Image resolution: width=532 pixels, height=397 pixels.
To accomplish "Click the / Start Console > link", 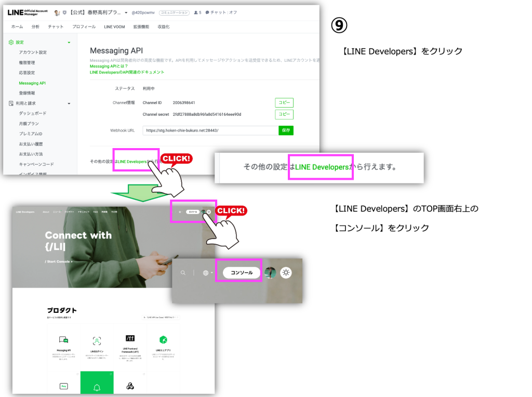I will pos(59,261).
